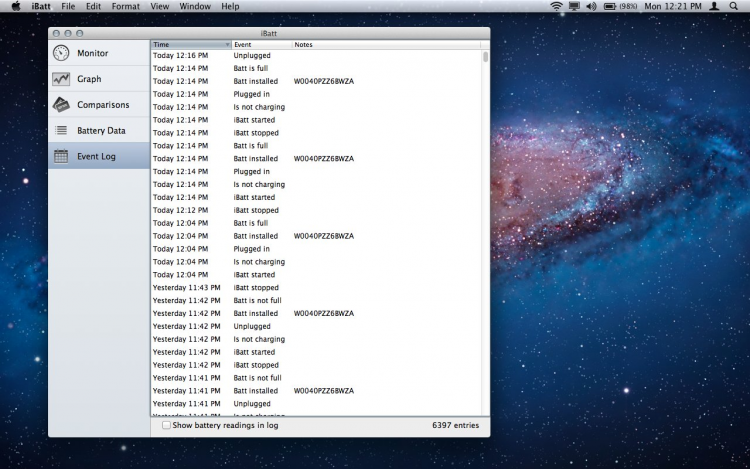Open the View menu
Screen dimensions: 750x469
point(160,6)
